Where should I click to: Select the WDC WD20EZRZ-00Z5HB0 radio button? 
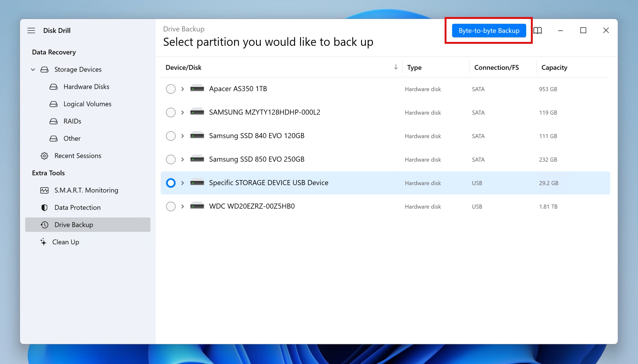point(170,206)
